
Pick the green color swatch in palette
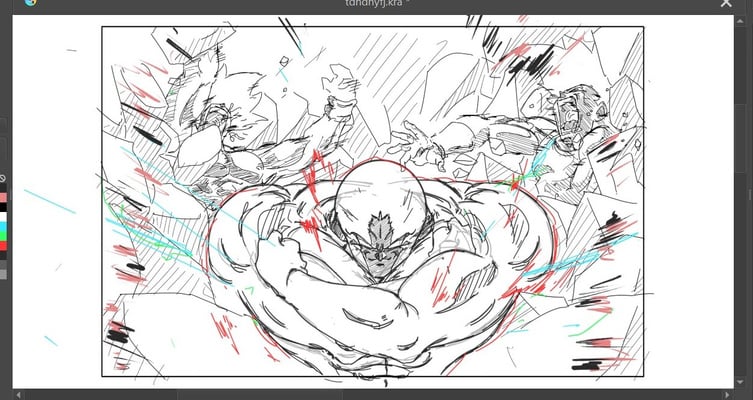point(3,236)
